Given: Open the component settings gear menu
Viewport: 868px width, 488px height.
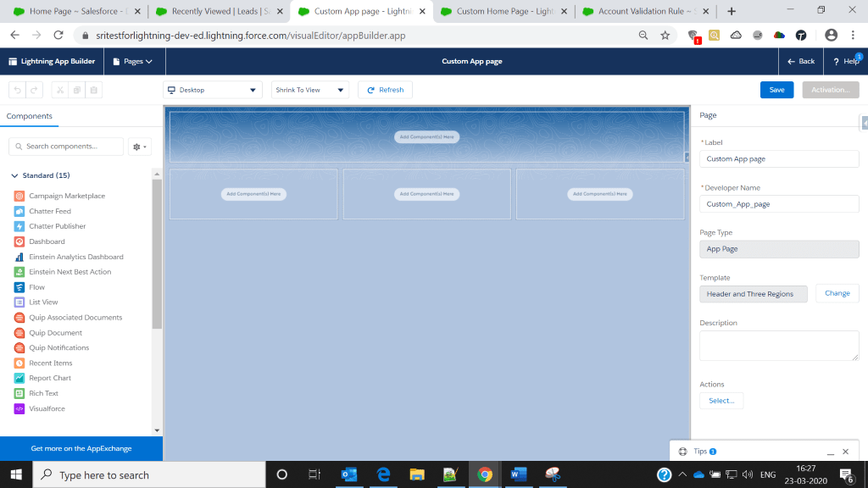Looking at the screenshot, I should coord(139,147).
